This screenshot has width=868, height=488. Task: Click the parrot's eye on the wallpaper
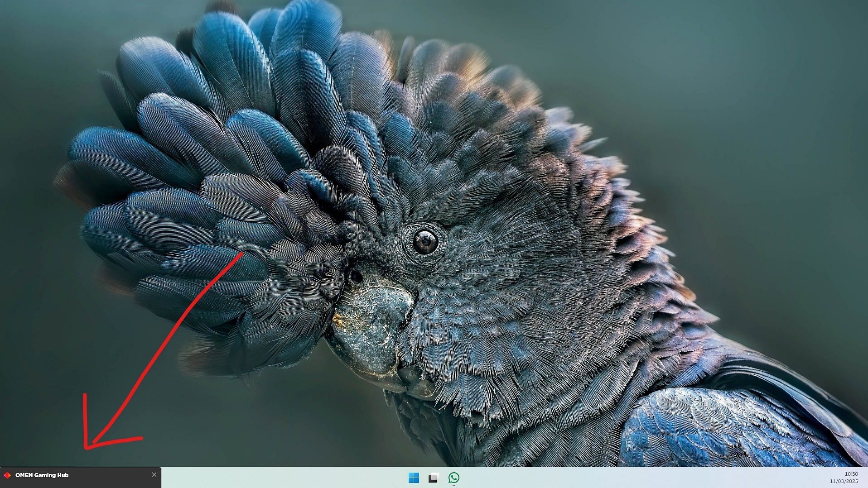425,241
